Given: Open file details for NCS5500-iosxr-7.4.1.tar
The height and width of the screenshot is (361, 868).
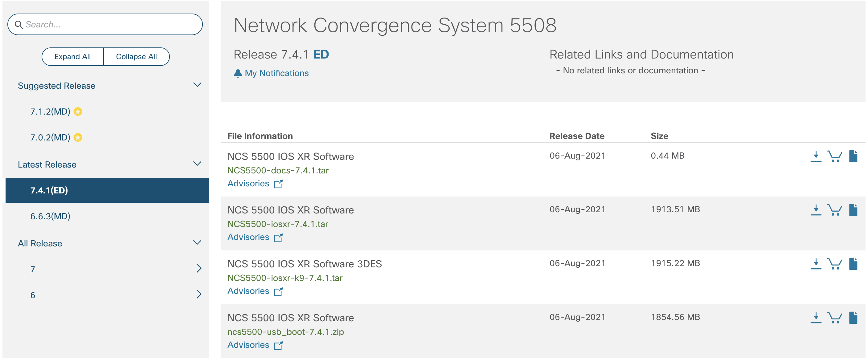Looking at the screenshot, I should click(853, 210).
